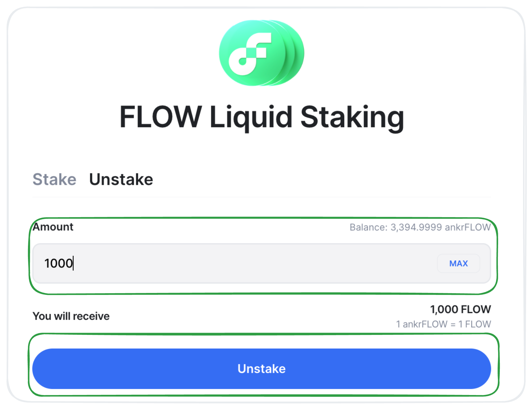Click the 1000 value in the input

tap(58, 264)
